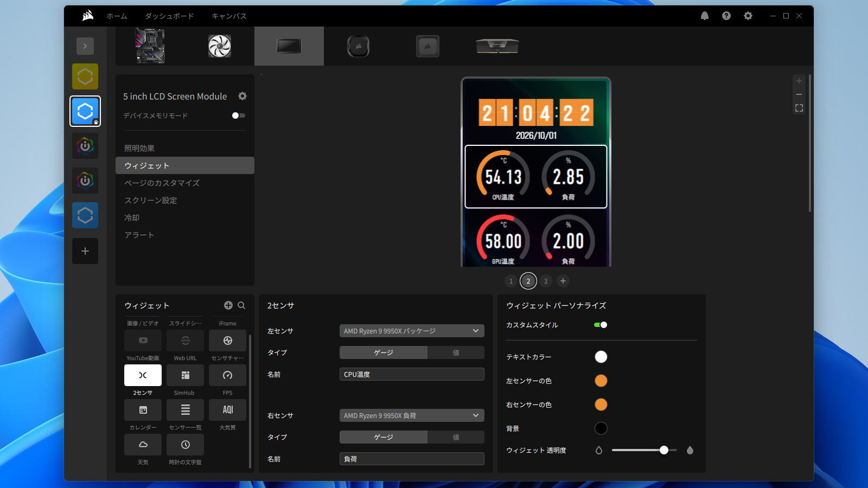Image resolution: width=868 pixels, height=488 pixels.
Task: Search widgets with magnifier icon
Action: tap(241, 305)
